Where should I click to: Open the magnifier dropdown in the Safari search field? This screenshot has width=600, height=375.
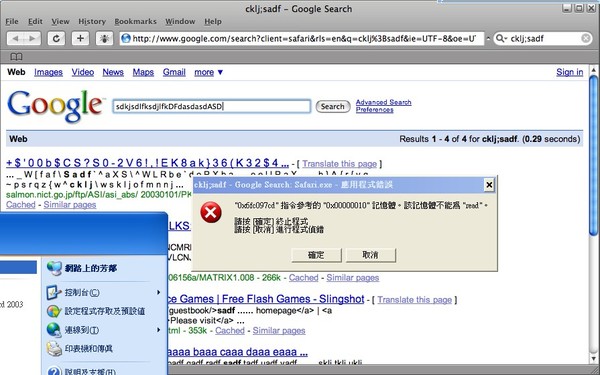pyautogui.click(x=501, y=38)
